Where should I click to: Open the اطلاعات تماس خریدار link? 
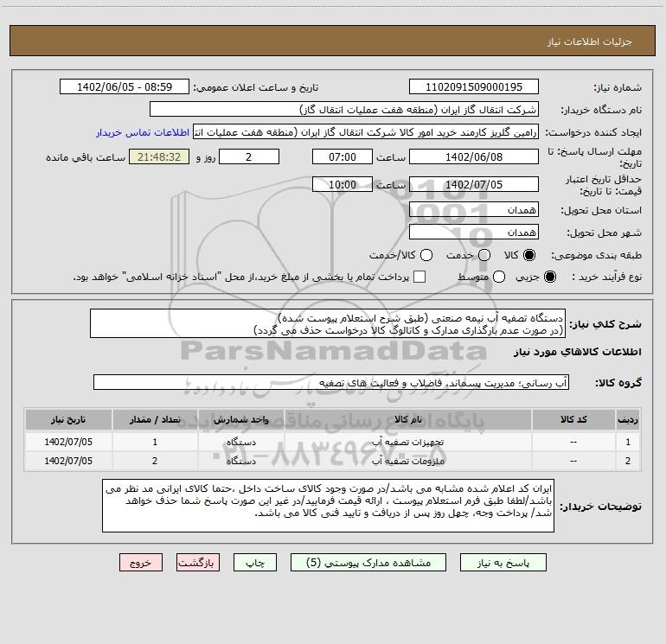(143, 132)
